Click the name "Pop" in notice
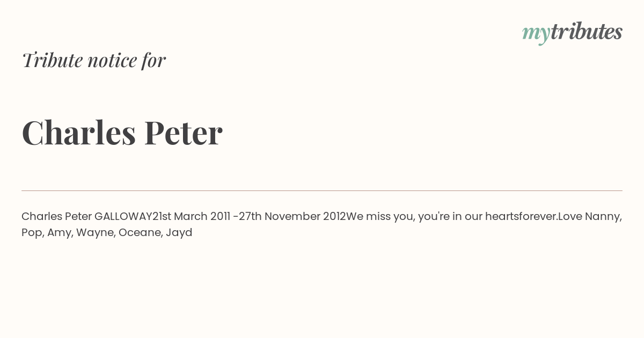Screen dimensions: 644x338 coord(31,233)
